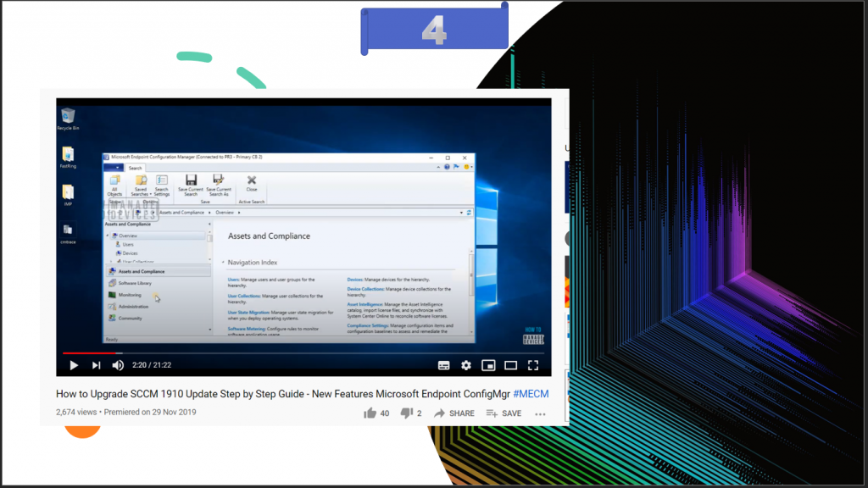Image resolution: width=868 pixels, height=488 pixels.
Task: Toggle theater mode view
Action: [x=510, y=365]
